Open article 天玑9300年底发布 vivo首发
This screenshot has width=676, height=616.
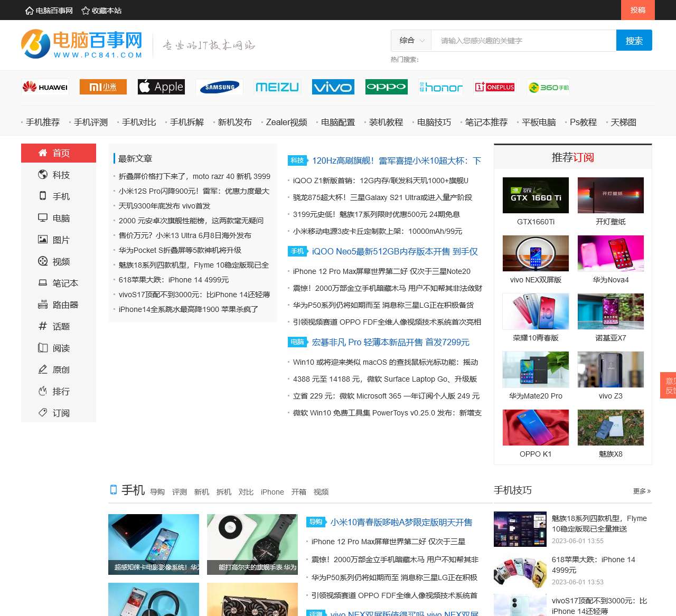point(164,206)
